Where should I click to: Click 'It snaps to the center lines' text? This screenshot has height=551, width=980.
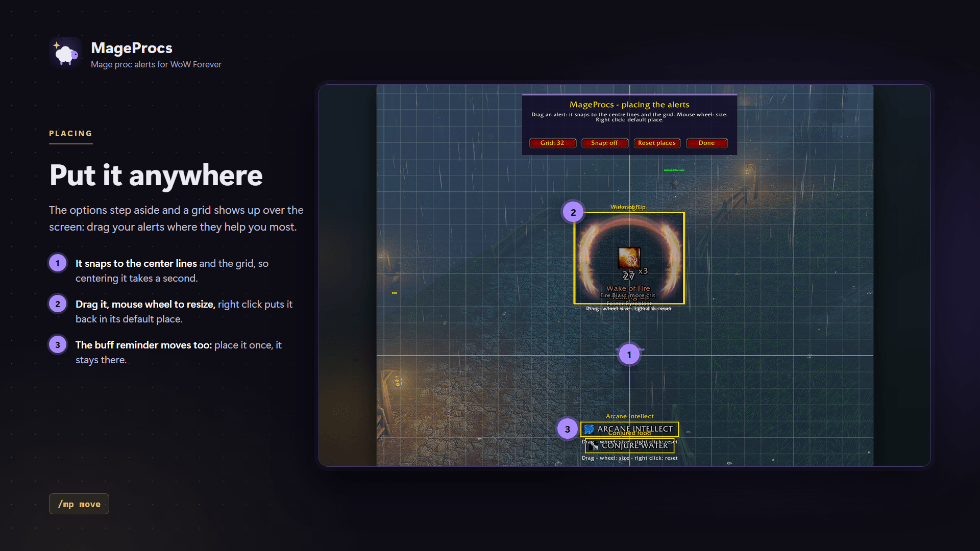[136, 263]
